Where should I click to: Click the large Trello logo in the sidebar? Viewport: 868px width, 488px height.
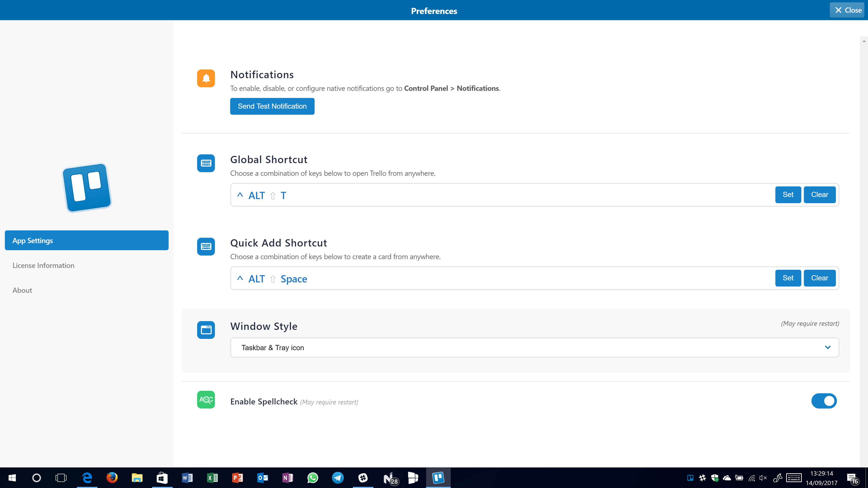click(x=87, y=188)
